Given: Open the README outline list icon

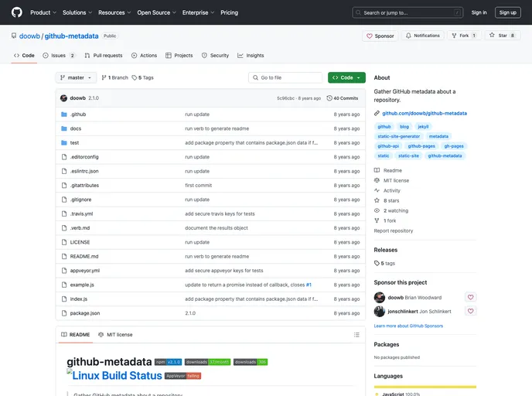Looking at the screenshot, I should [x=356, y=335].
